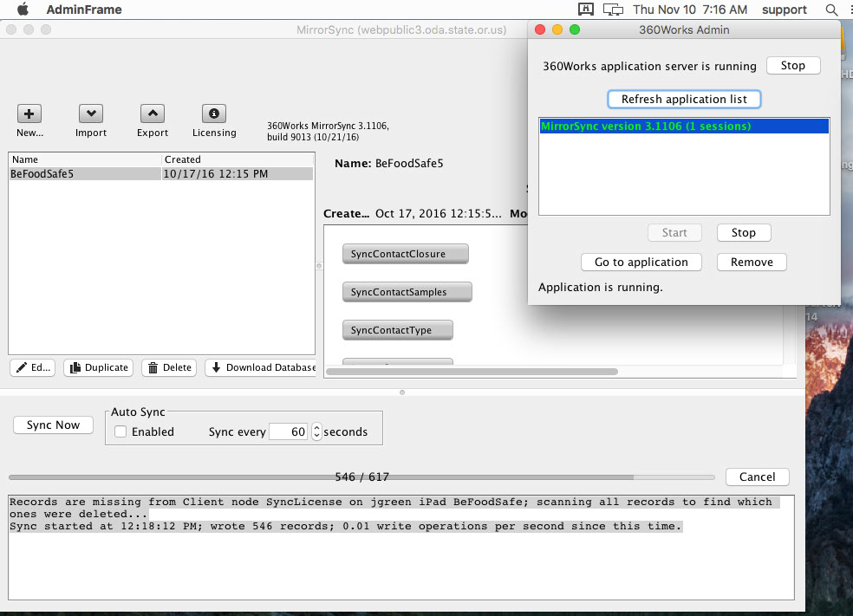Click the sync interval seconds field
This screenshot has width=853, height=616.
289,431
